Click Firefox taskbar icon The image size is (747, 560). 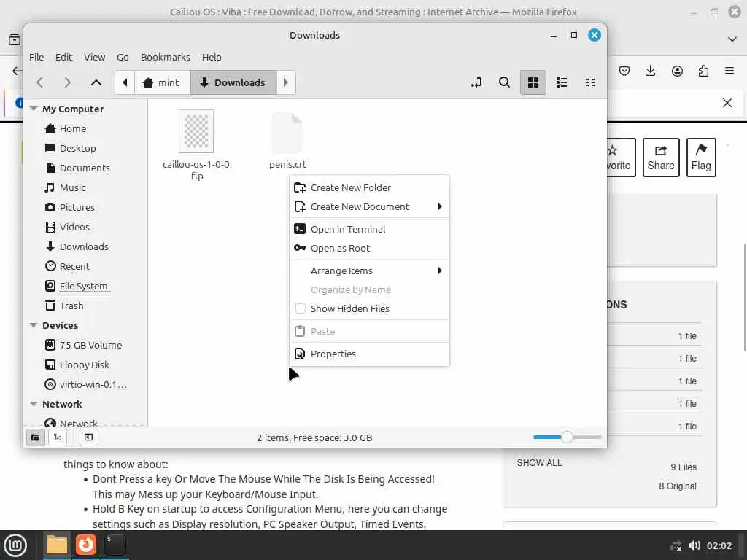tap(86, 544)
